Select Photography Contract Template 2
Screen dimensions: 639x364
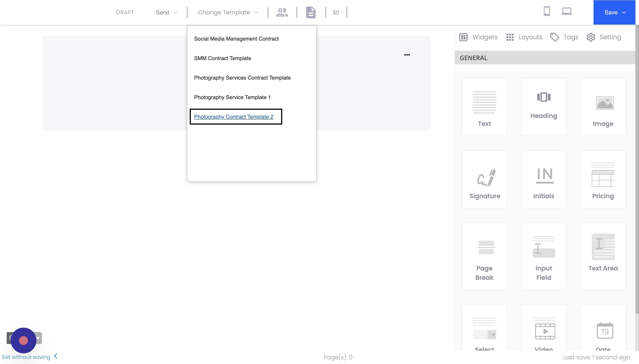pyautogui.click(x=233, y=117)
